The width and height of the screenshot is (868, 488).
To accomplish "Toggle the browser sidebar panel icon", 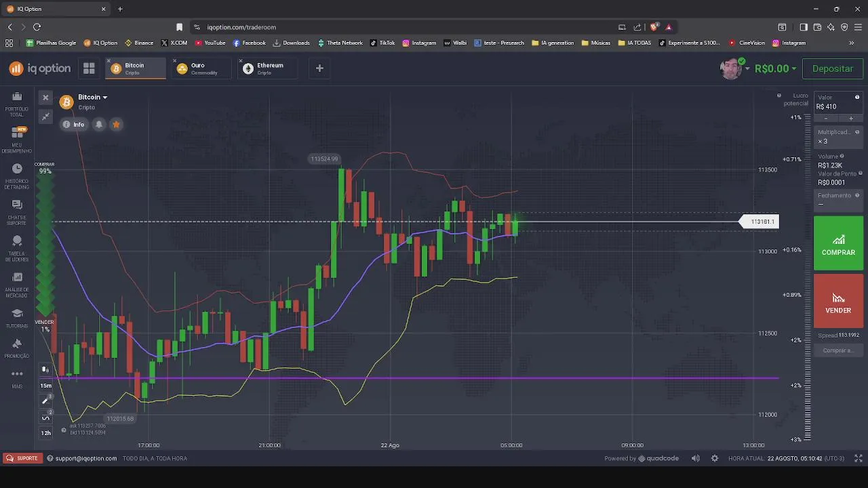I will 804,27.
